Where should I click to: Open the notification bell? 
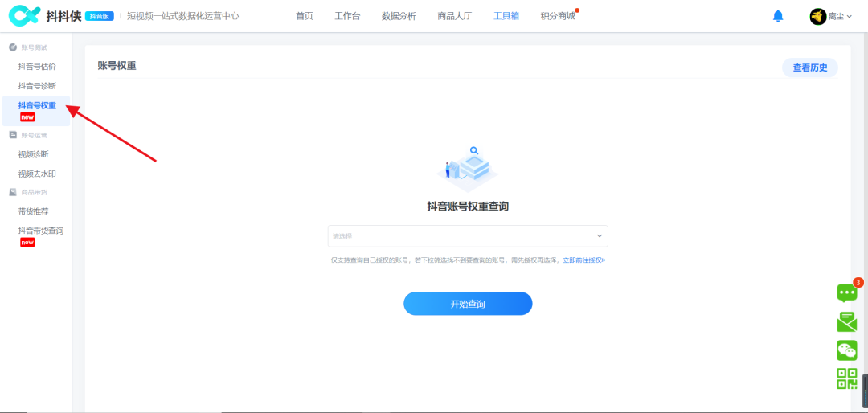pyautogui.click(x=778, y=16)
